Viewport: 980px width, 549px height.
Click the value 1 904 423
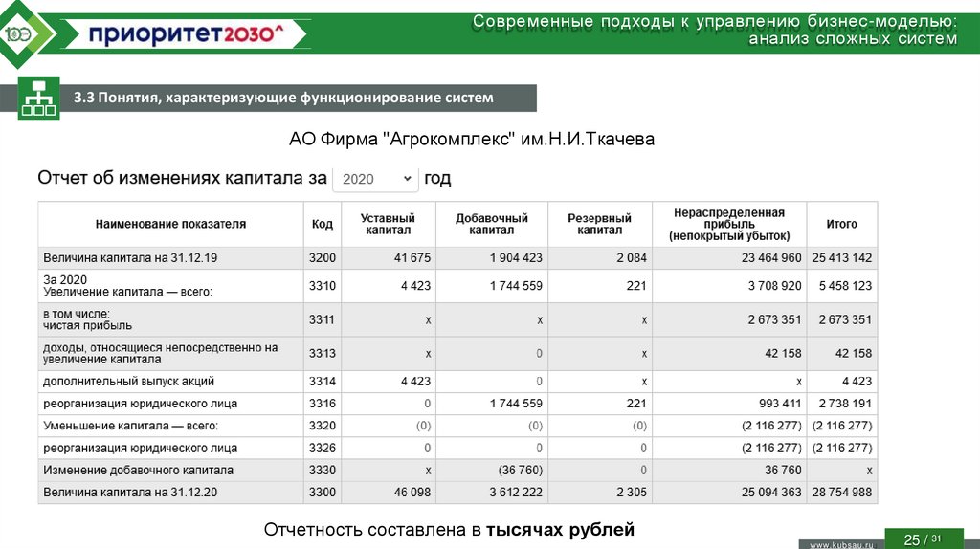(516, 258)
